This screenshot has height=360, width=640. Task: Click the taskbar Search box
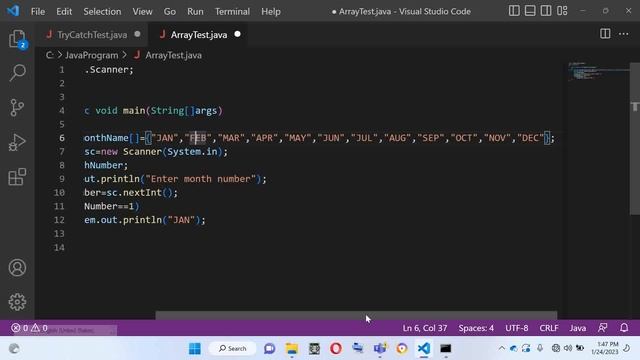click(x=233, y=349)
